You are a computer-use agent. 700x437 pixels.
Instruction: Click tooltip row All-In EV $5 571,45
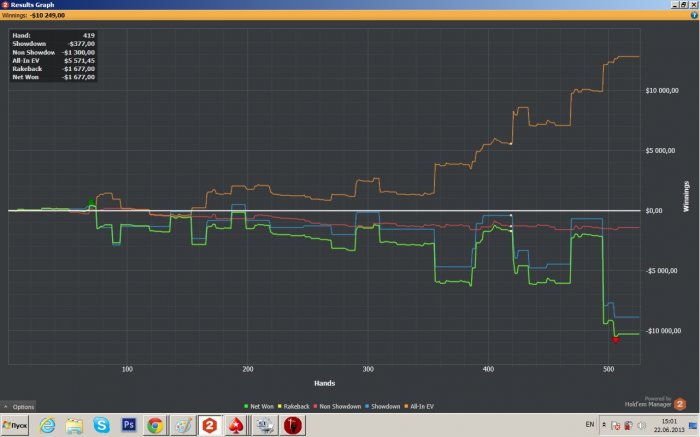click(53, 60)
